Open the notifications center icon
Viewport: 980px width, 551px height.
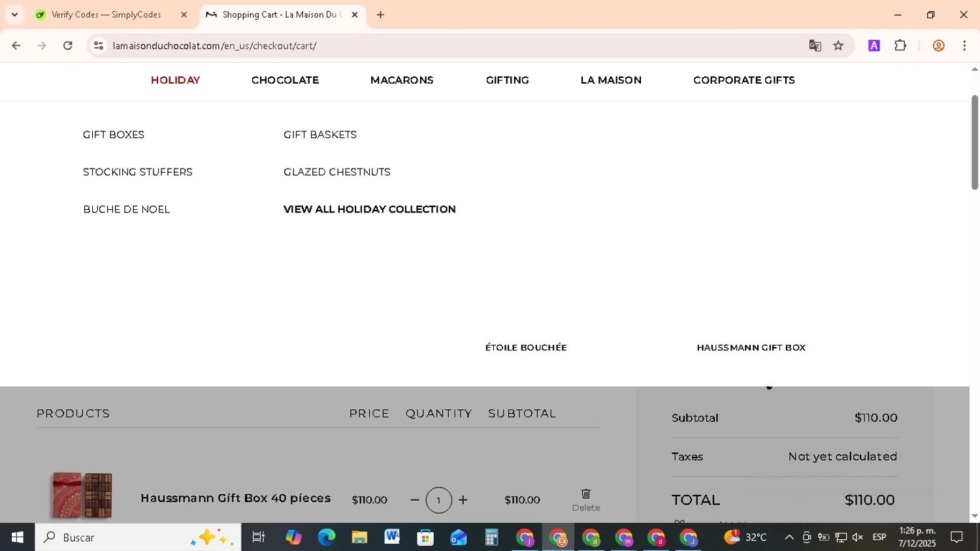(956, 537)
